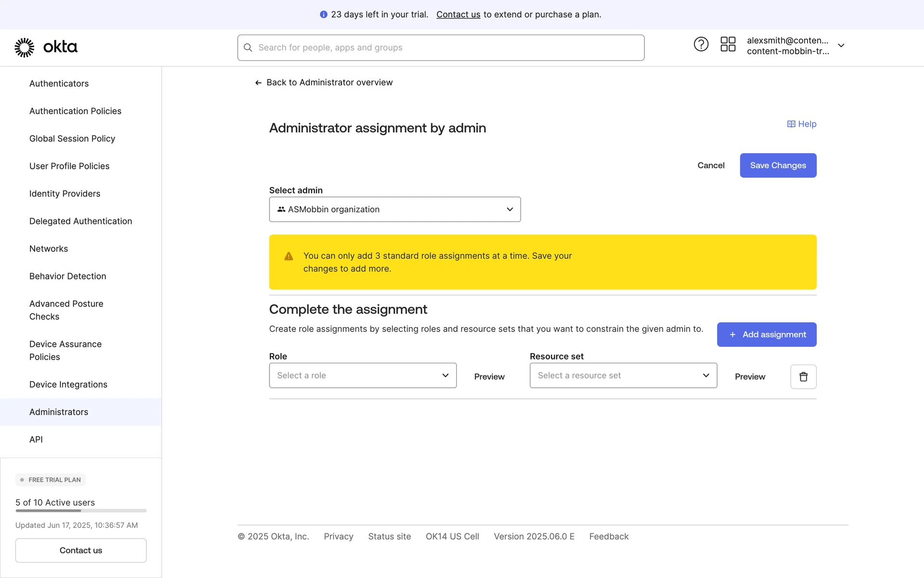The height and width of the screenshot is (578, 924).
Task: Delete the assignment row with trash icon
Action: pos(803,377)
